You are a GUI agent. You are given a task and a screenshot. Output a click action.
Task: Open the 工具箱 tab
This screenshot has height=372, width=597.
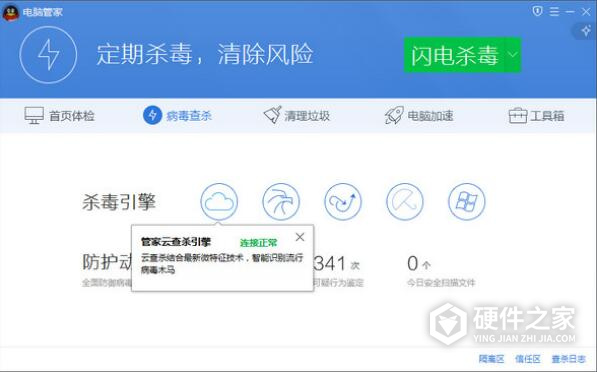[536, 116]
